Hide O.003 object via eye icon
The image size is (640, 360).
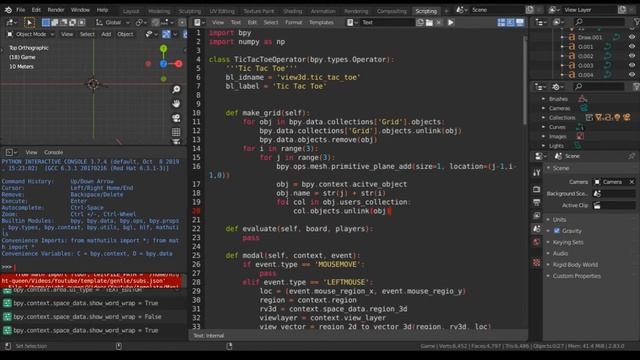(632, 65)
